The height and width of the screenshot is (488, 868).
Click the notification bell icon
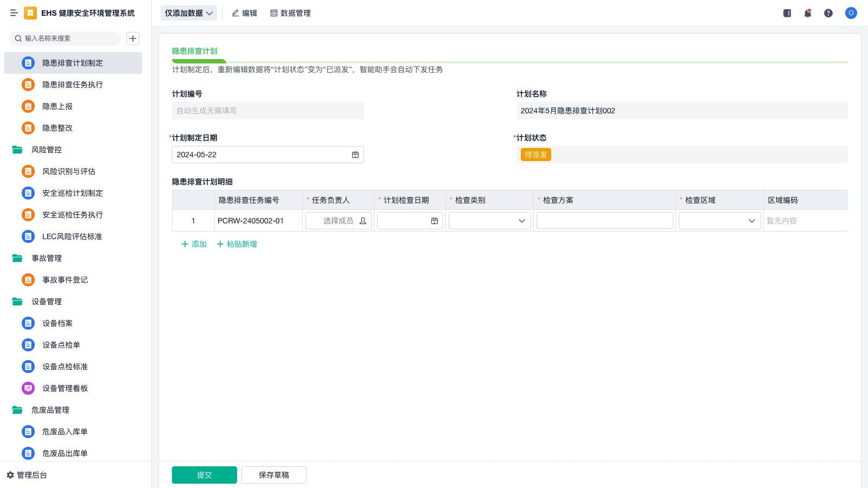pyautogui.click(x=808, y=13)
